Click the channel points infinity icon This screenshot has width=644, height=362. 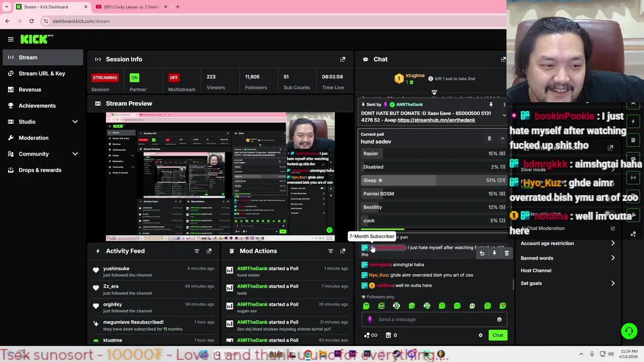(374, 335)
